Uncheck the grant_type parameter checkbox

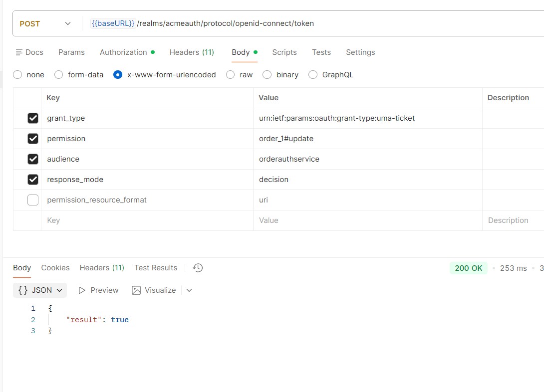pos(33,118)
